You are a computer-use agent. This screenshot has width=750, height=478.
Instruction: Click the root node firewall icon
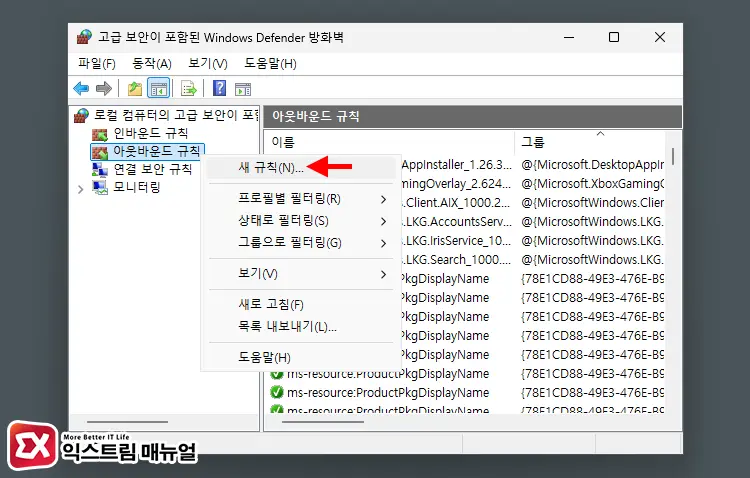81,115
